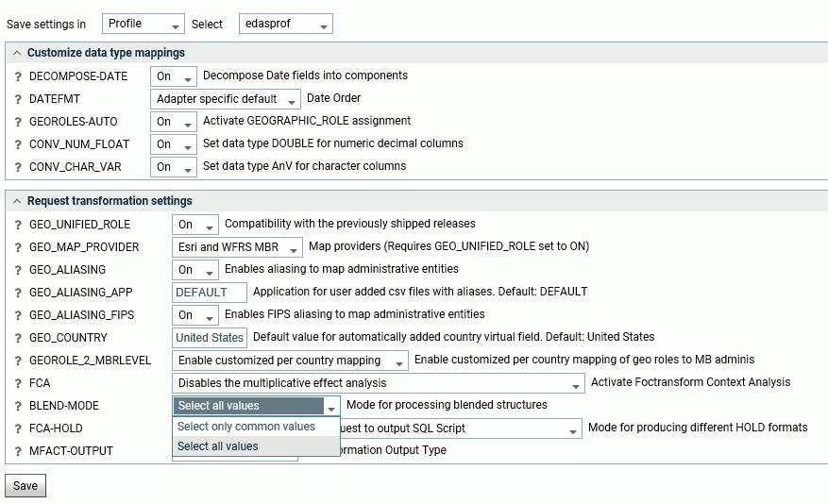
Task: Click the GEO_ALIASING_APP text field
Action: pos(210,293)
